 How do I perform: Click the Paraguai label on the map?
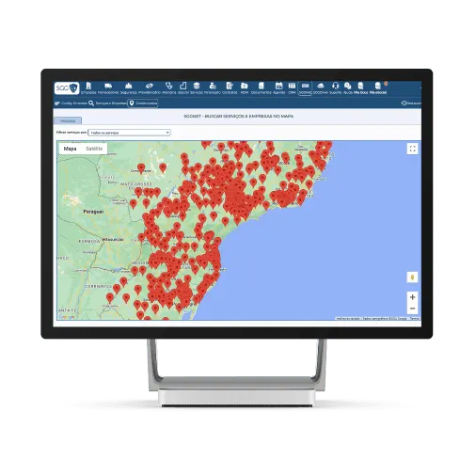(93, 212)
